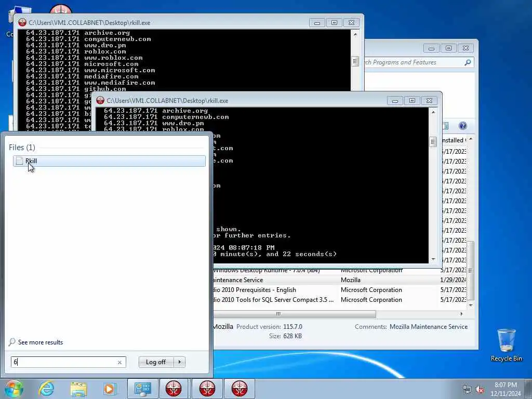
Task: Click the view options icon in Programs window
Action: [445, 126]
